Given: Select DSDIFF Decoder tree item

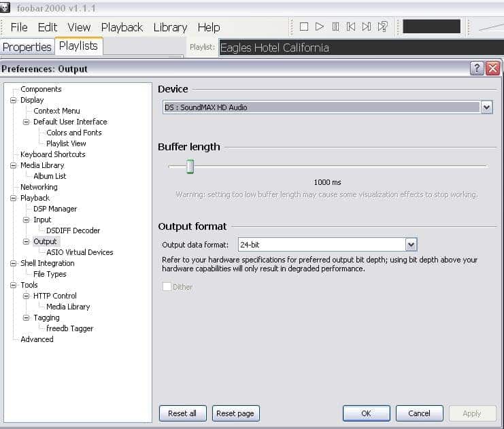Looking at the screenshot, I should coord(73,230).
